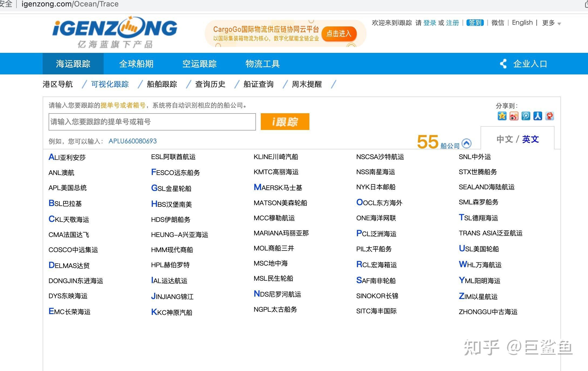Click the orange i跟踪 button
Viewport: 588px width, 371px height.
click(x=285, y=122)
